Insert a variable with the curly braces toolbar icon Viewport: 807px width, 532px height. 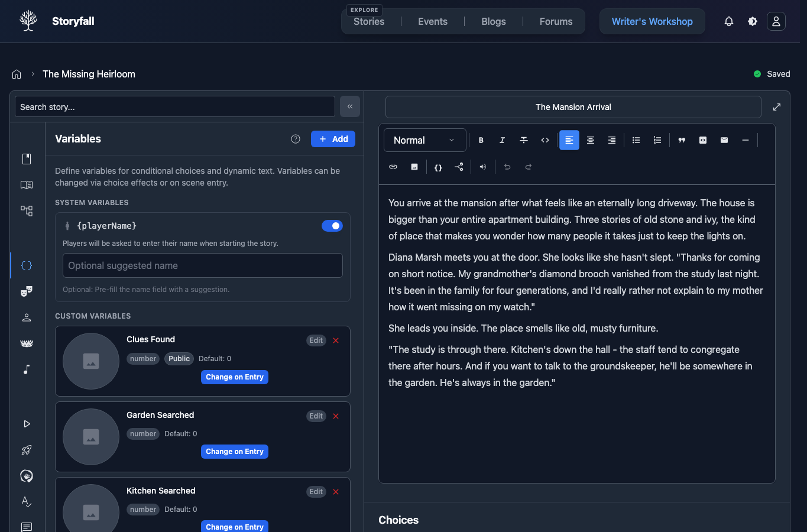pyautogui.click(x=437, y=166)
